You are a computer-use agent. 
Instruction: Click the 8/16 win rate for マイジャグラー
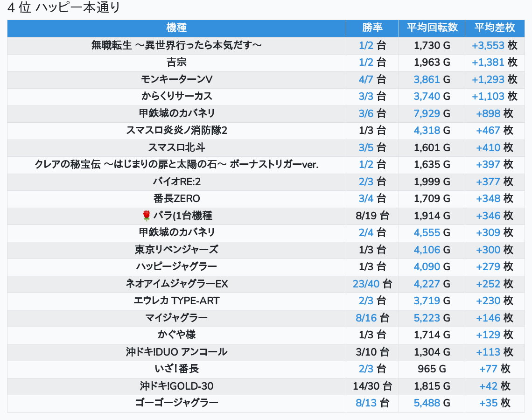(366, 318)
